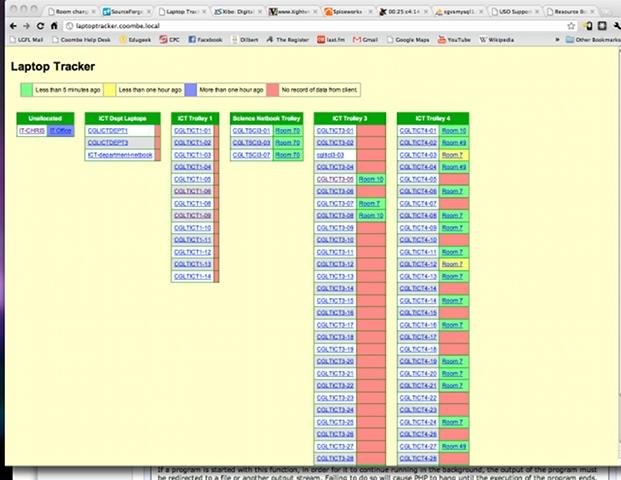Screen dimensions: 621x480
Task: Open the COLTICT3-28 laptop link
Action: [335, 459]
